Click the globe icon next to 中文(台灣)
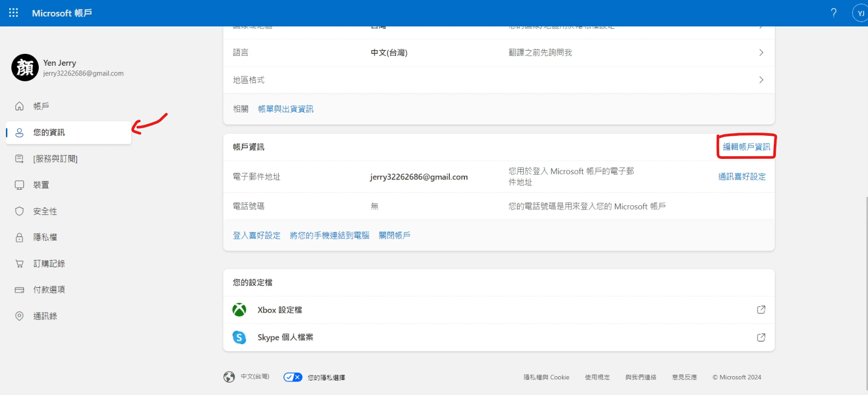868x395 pixels. [x=230, y=377]
